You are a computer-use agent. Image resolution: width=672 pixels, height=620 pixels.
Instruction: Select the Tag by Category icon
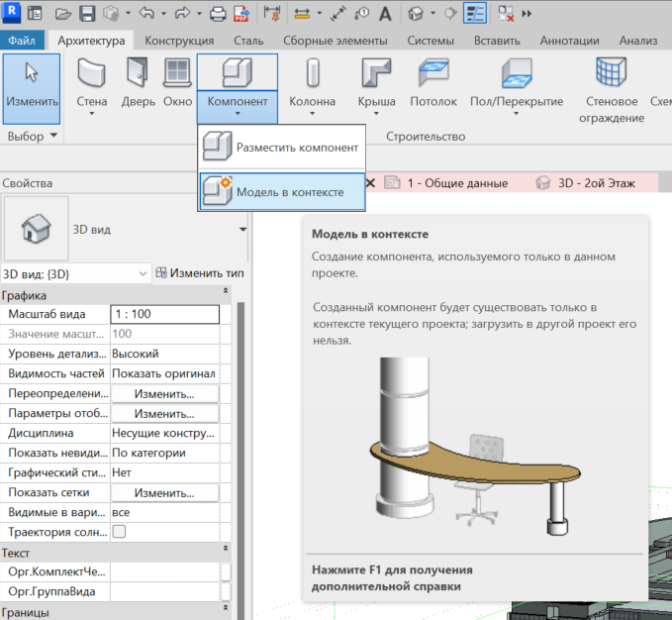[361, 14]
